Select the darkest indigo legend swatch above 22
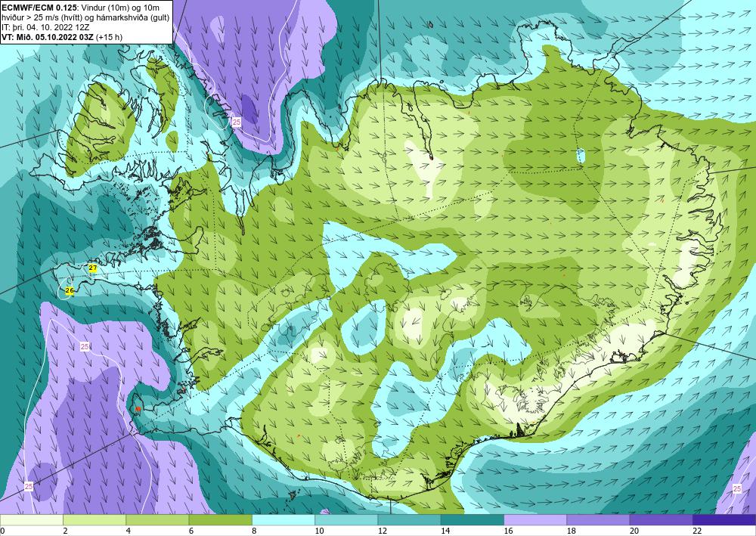 724,519
